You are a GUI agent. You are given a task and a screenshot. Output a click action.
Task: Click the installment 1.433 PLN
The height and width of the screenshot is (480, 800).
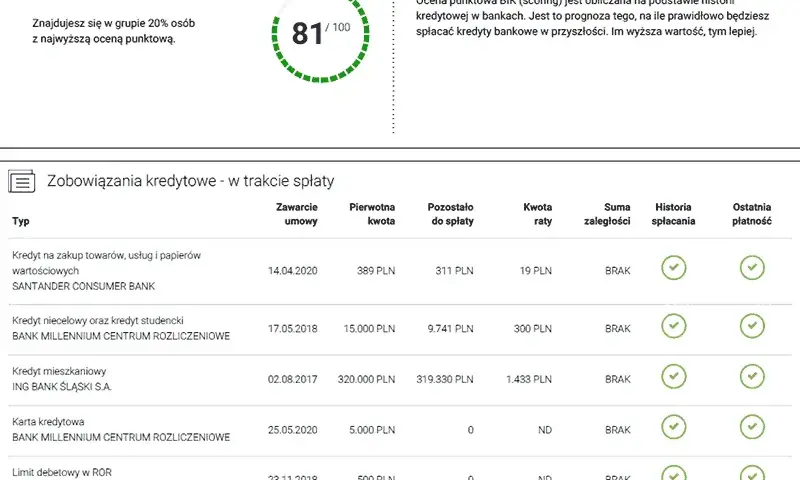pyautogui.click(x=529, y=380)
